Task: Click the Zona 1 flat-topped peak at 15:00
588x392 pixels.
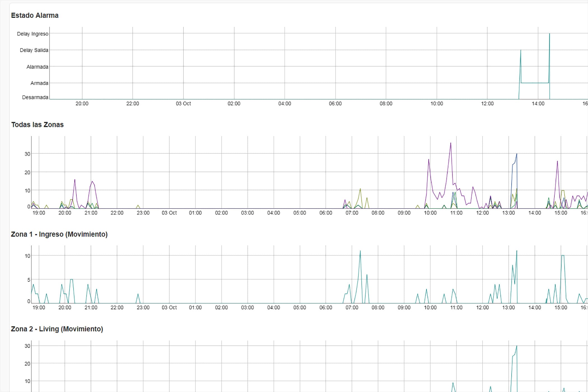Action: pyautogui.click(x=563, y=255)
